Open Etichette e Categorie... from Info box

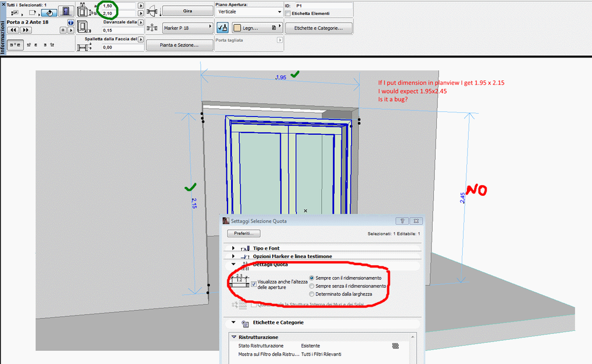pyautogui.click(x=319, y=28)
